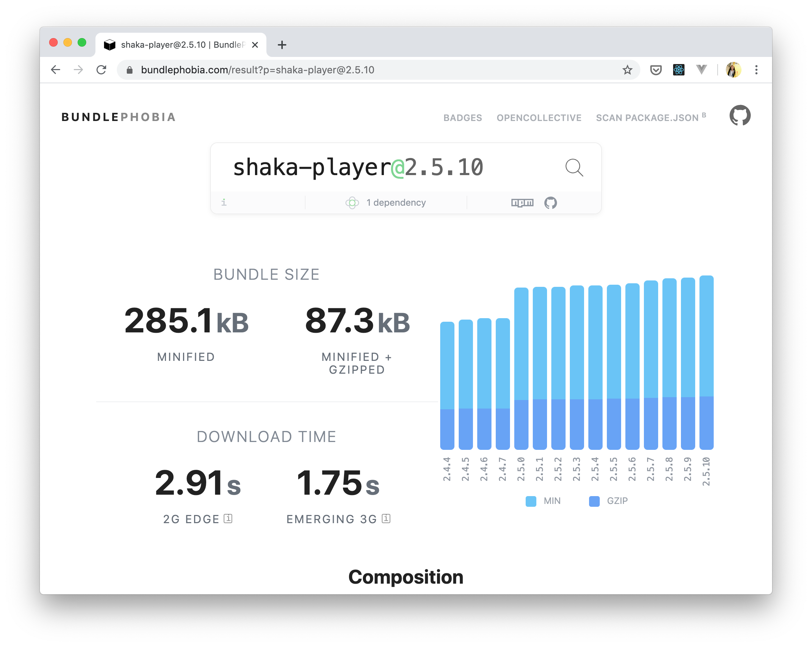Select the 2.5.7 version bar
Screen dimensions: 812x647
tap(651, 365)
